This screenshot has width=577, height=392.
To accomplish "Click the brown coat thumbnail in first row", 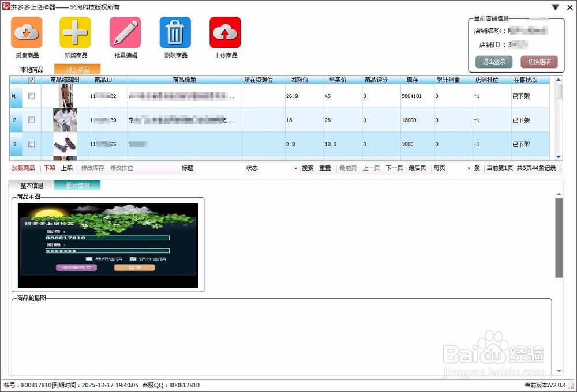I will coord(65,96).
